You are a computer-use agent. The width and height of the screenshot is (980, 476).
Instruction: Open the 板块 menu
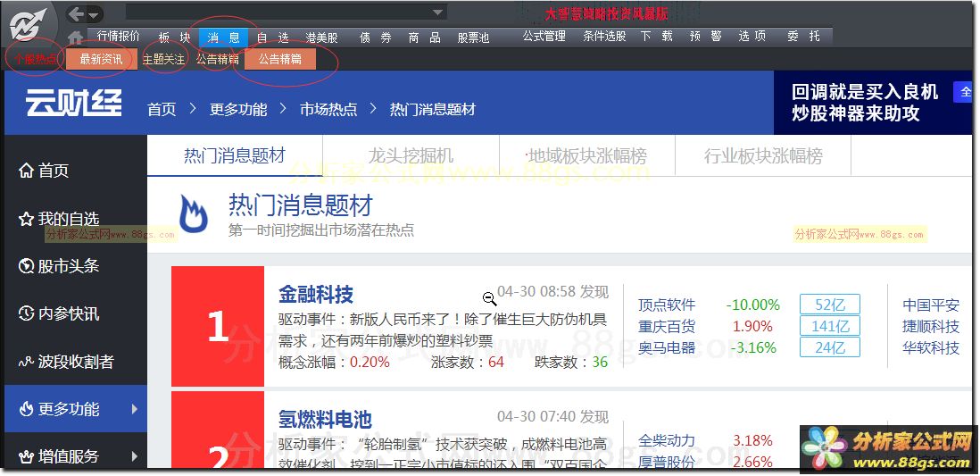(174, 37)
